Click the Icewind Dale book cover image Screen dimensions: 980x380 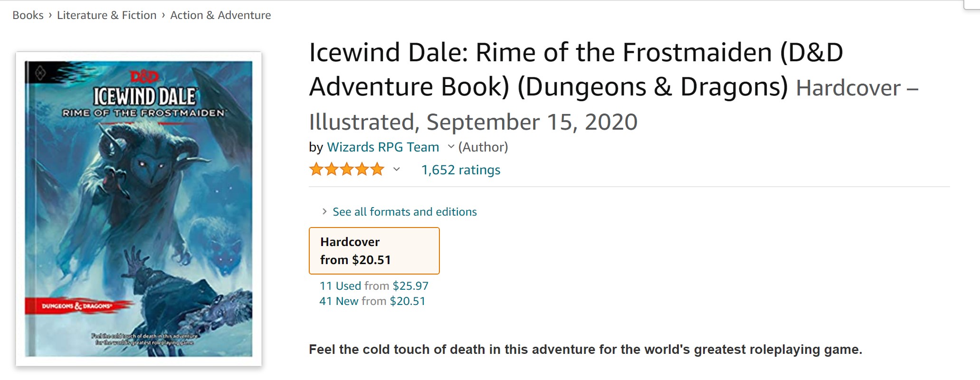139,209
